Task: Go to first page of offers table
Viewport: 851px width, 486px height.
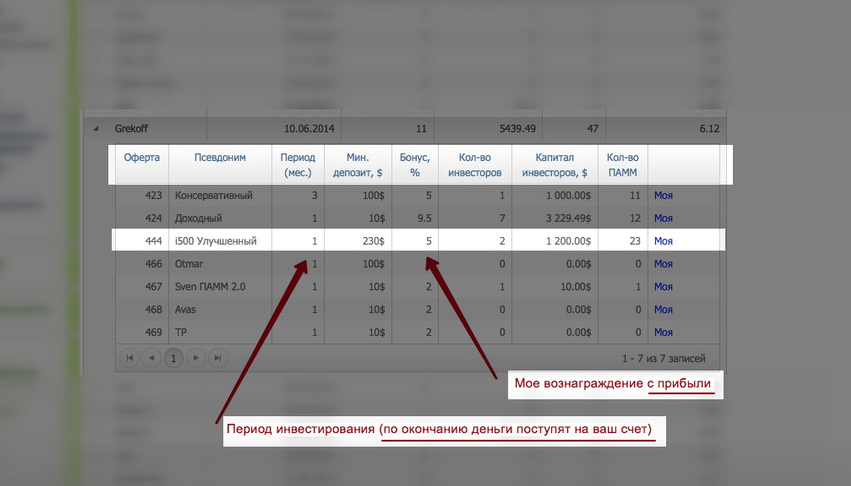Action: [130, 357]
